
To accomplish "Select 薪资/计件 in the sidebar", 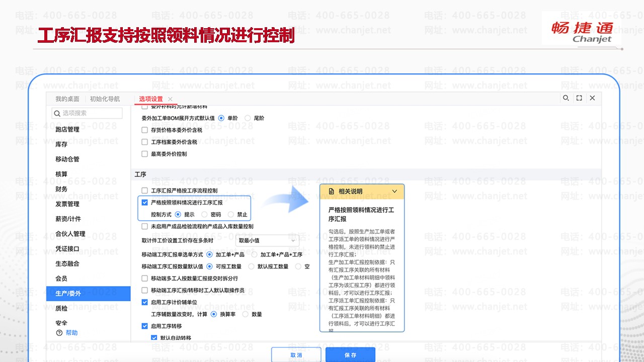I will click(68, 219).
